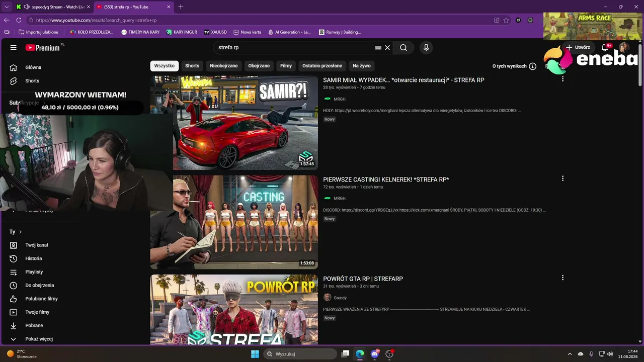Viewport: 644px width, 362px height.
Task: Switch to the strefa rp YouTube tab
Action: coord(133,7)
